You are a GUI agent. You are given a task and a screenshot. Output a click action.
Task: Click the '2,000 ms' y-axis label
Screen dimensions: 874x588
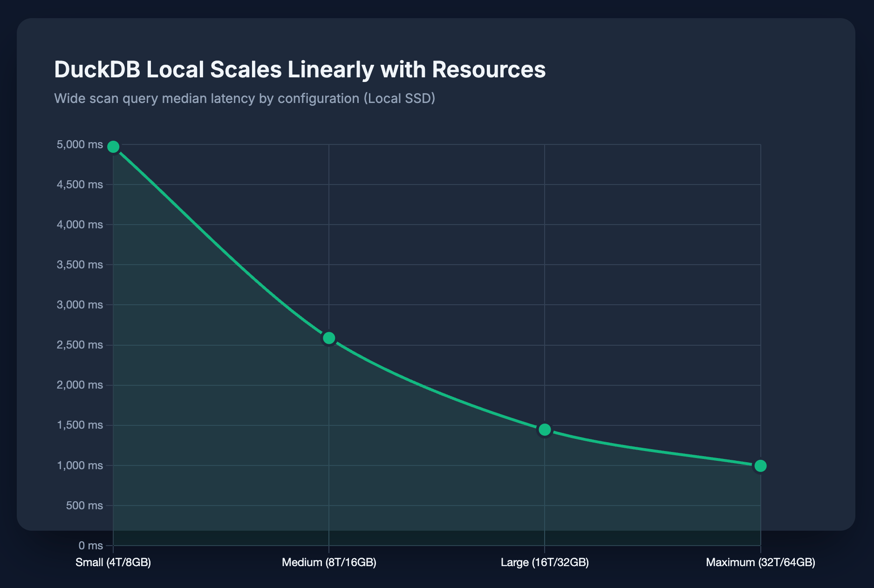80,385
